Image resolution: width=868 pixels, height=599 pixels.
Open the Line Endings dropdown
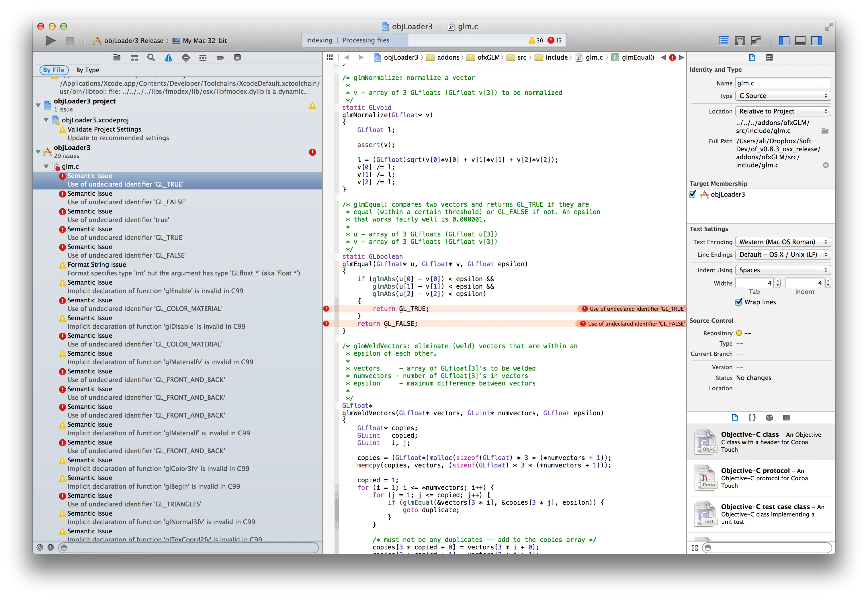click(x=783, y=255)
